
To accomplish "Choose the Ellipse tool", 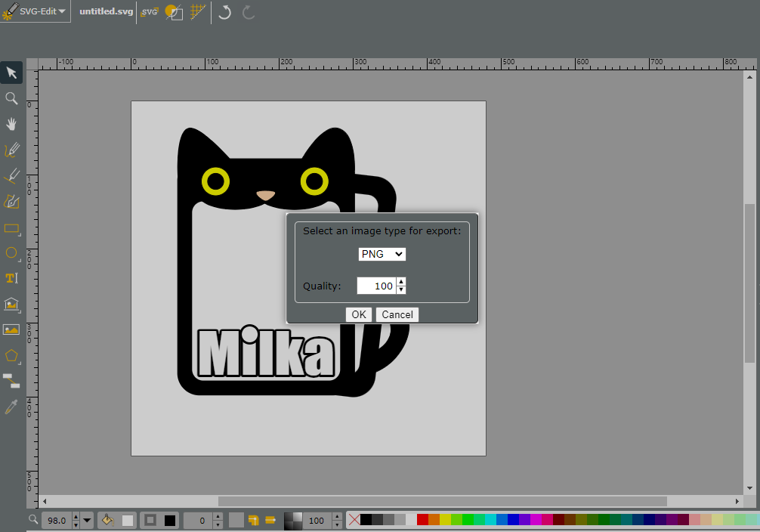I will [x=11, y=253].
